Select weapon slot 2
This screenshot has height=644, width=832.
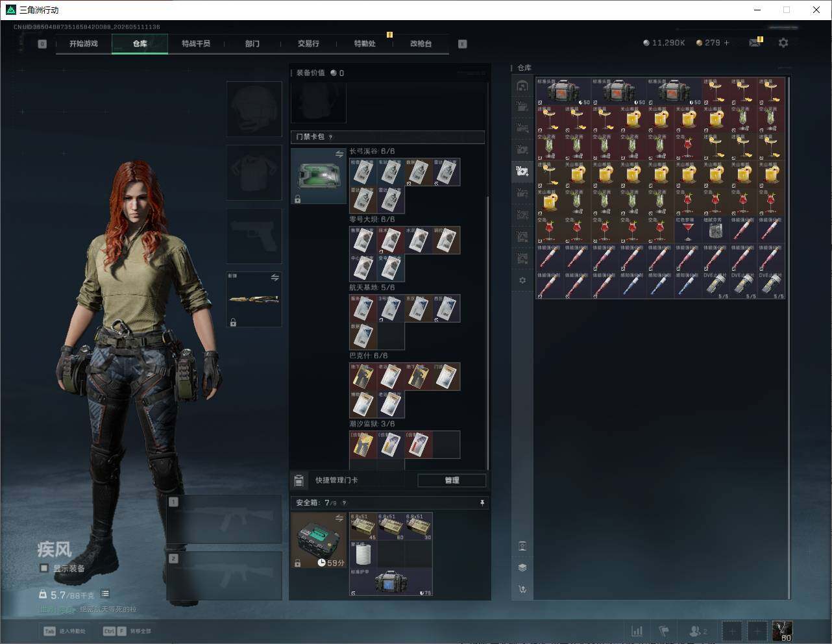tap(225, 576)
